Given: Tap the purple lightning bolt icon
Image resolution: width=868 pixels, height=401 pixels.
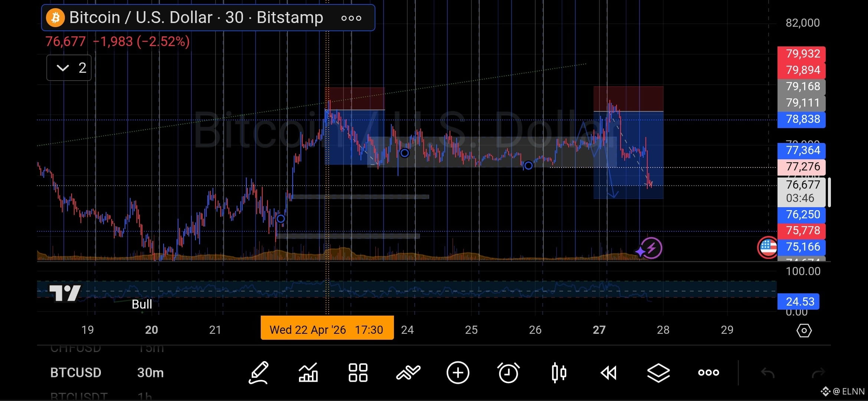Looking at the screenshot, I should point(651,248).
